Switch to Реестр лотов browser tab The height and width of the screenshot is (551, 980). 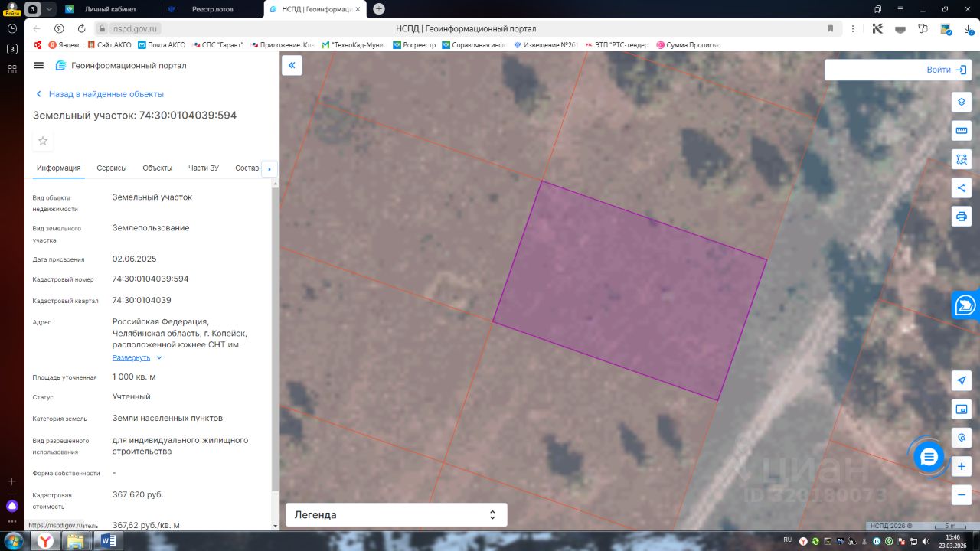pyautogui.click(x=211, y=9)
